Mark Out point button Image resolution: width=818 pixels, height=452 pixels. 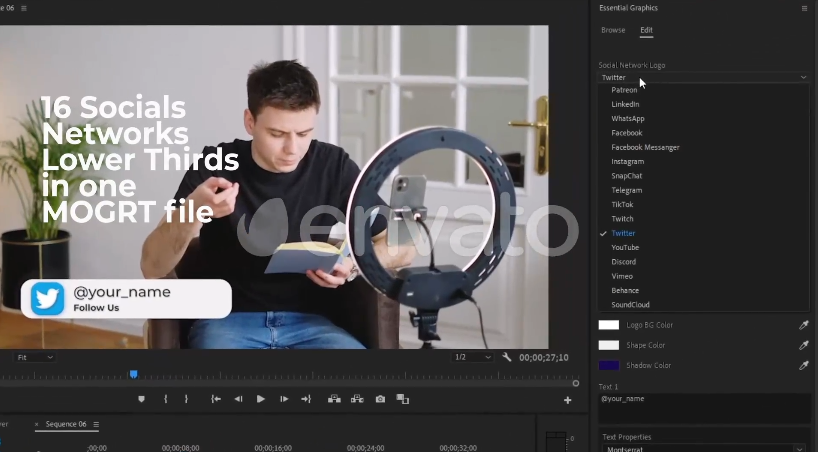(x=186, y=399)
